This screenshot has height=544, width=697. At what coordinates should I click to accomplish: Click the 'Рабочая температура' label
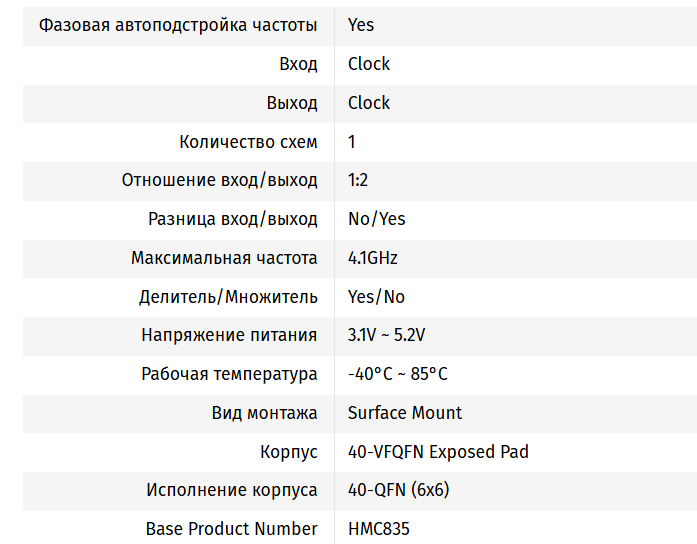tap(229, 374)
